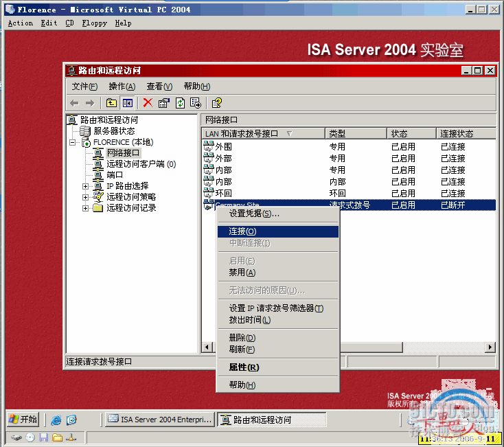Select the 网络接口 tree node

pyautogui.click(x=124, y=152)
